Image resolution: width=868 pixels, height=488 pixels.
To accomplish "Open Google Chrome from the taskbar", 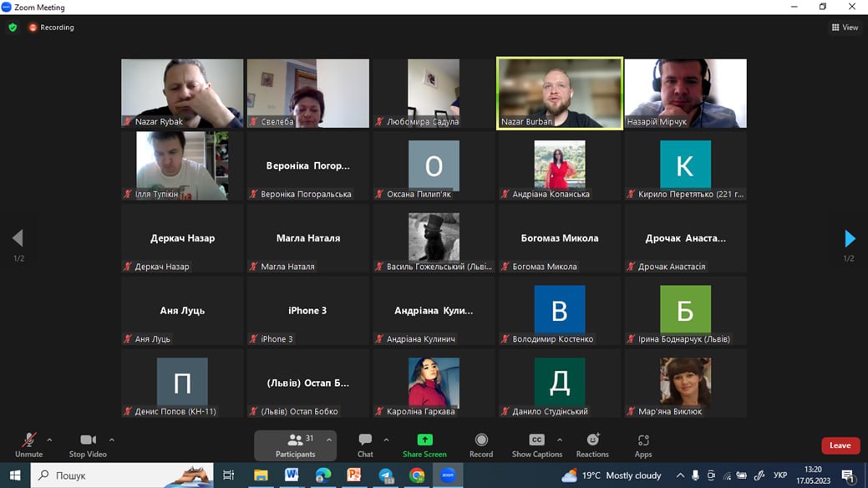I will click(417, 475).
